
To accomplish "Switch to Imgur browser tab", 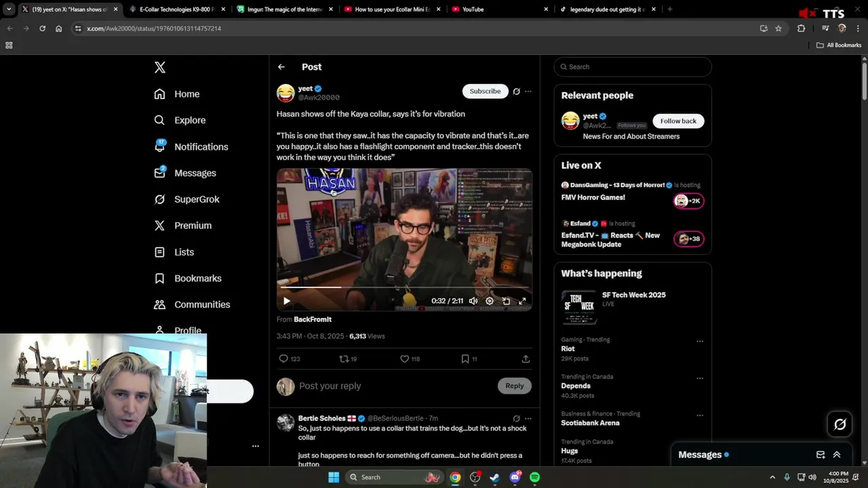I will pos(285,9).
